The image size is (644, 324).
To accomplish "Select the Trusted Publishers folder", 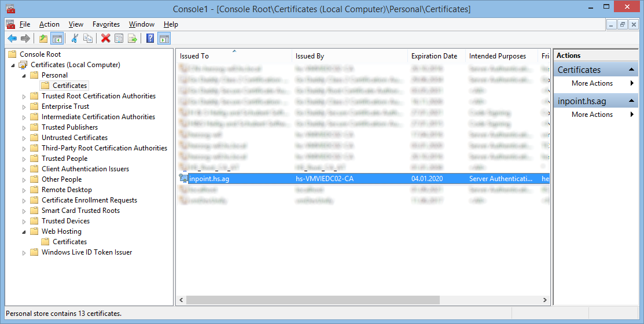I will tap(69, 127).
